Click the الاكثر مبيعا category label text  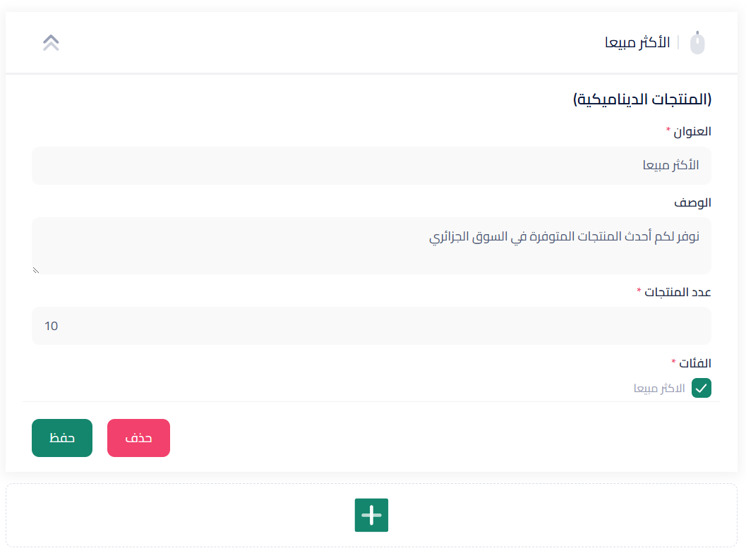click(x=659, y=389)
